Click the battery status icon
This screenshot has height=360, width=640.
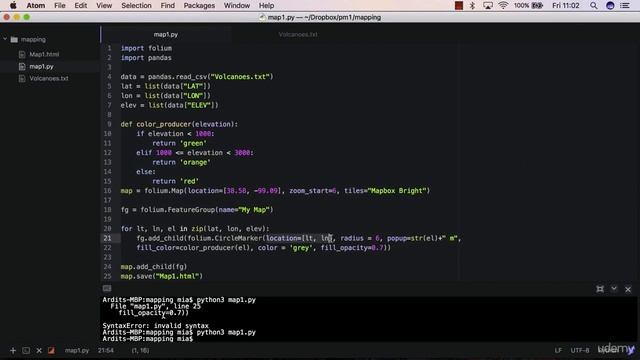tap(537, 6)
